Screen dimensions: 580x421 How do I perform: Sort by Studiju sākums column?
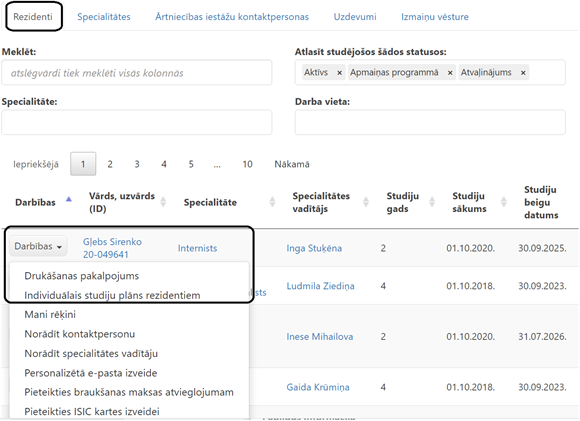503,202
